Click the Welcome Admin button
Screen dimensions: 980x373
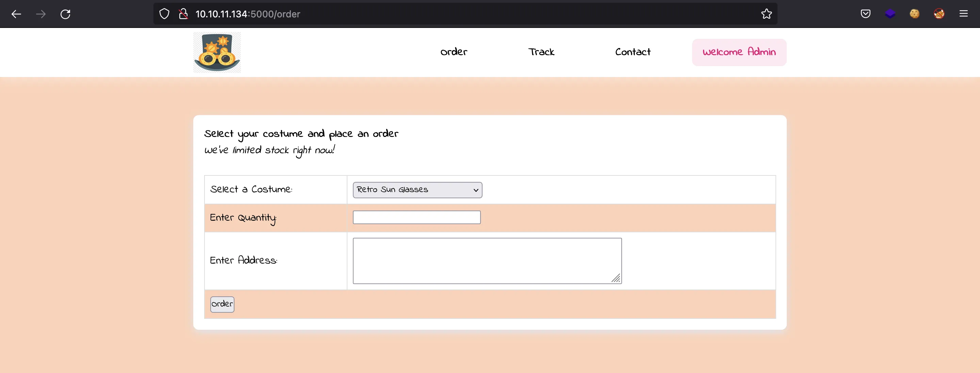tap(739, 52)
